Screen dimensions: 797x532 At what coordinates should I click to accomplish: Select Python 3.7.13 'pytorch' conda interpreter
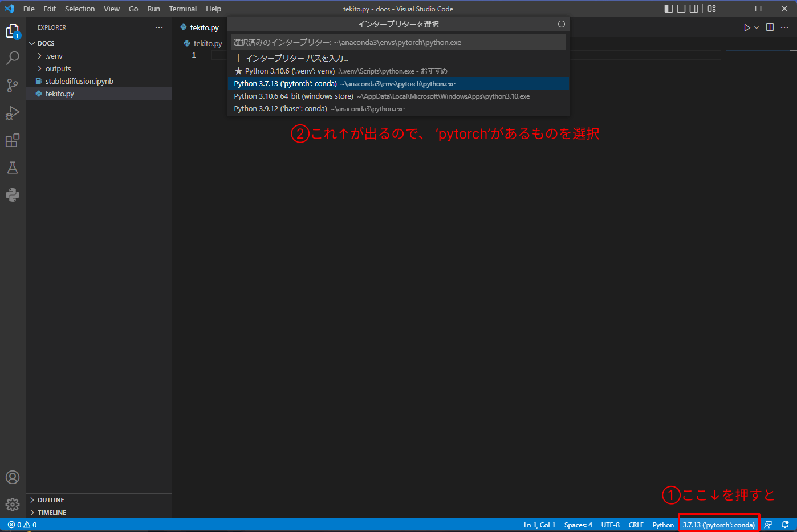click(x=398, y=83)
